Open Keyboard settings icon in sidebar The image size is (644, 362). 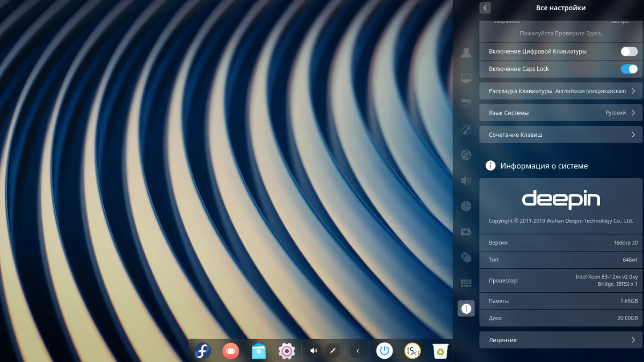466,283
